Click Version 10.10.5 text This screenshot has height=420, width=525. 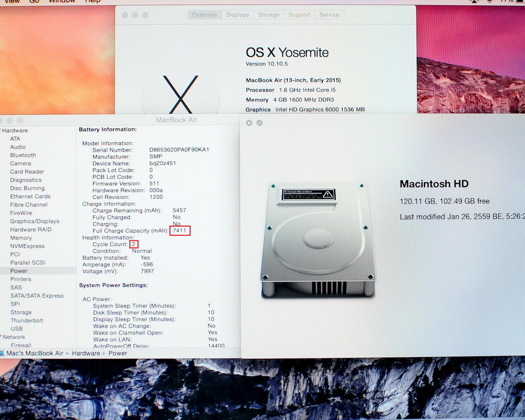267,64
